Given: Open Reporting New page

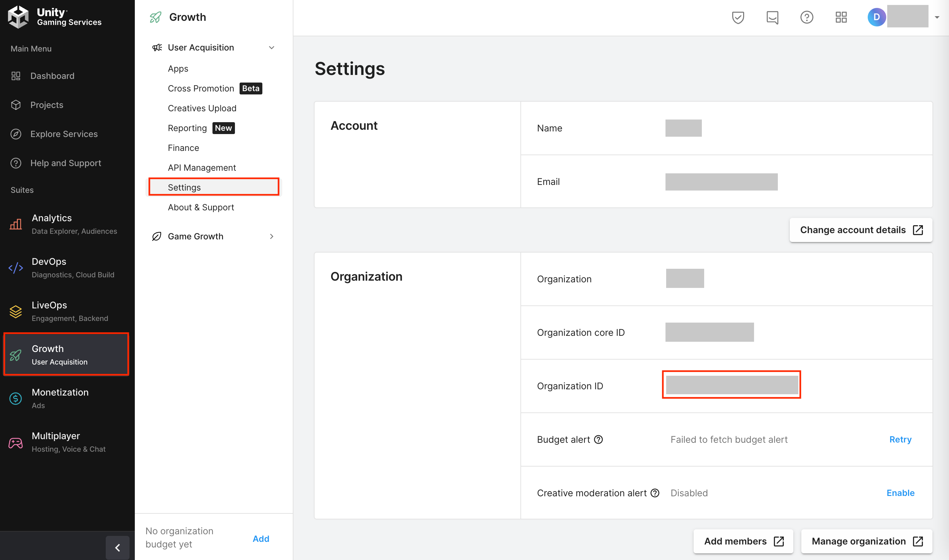Looking at the screenshot, I should point(201,128).
